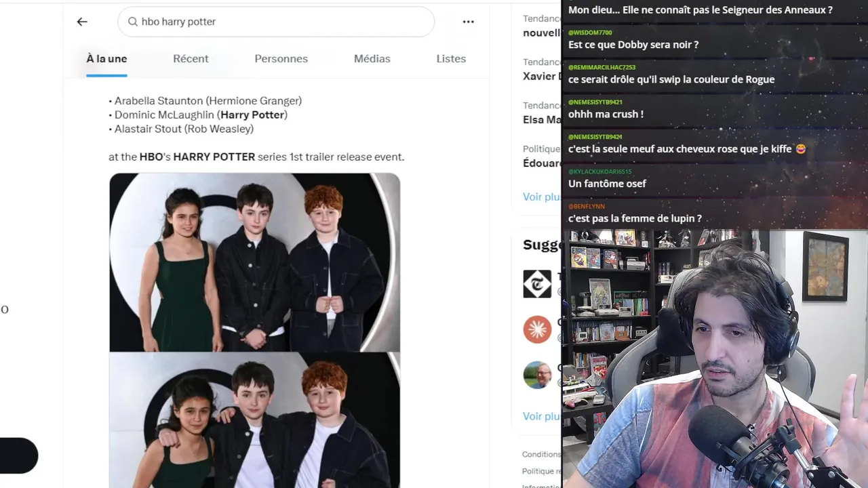This screenshot has height=488, width=868.
Task: Click chat message 'c'est pas la femme de lupin ?'
Action: tap(635, 218)
